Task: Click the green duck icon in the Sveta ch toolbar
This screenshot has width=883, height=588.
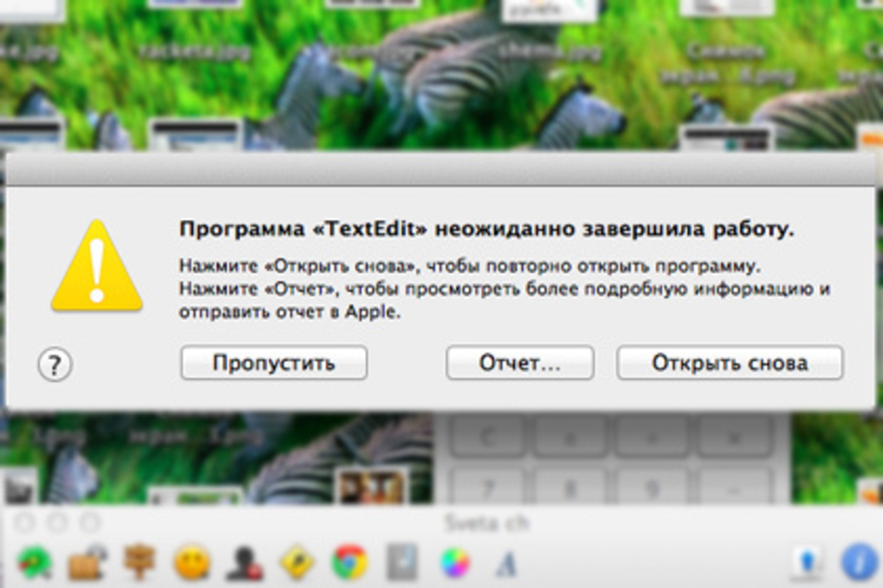Action: [x=34, y=563]
